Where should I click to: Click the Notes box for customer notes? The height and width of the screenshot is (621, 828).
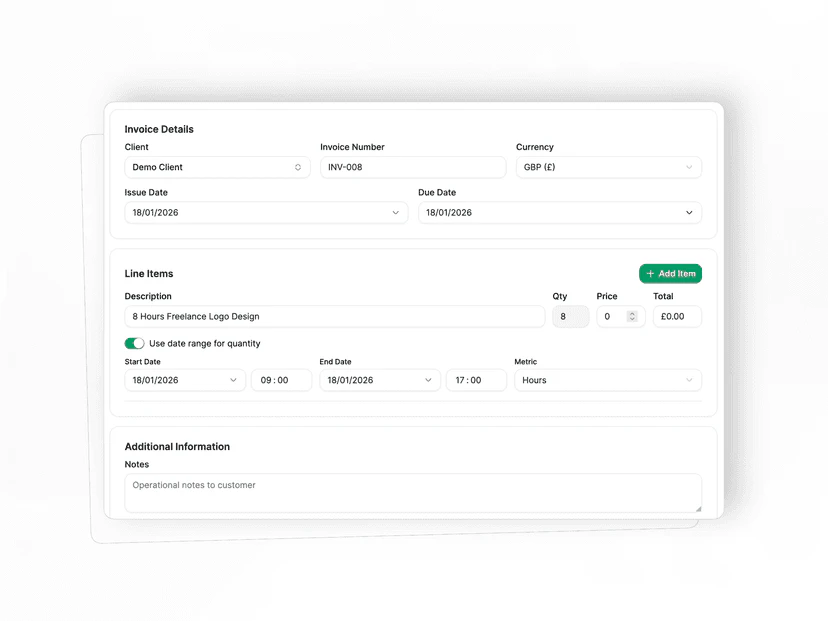click(x=413, y=492)
